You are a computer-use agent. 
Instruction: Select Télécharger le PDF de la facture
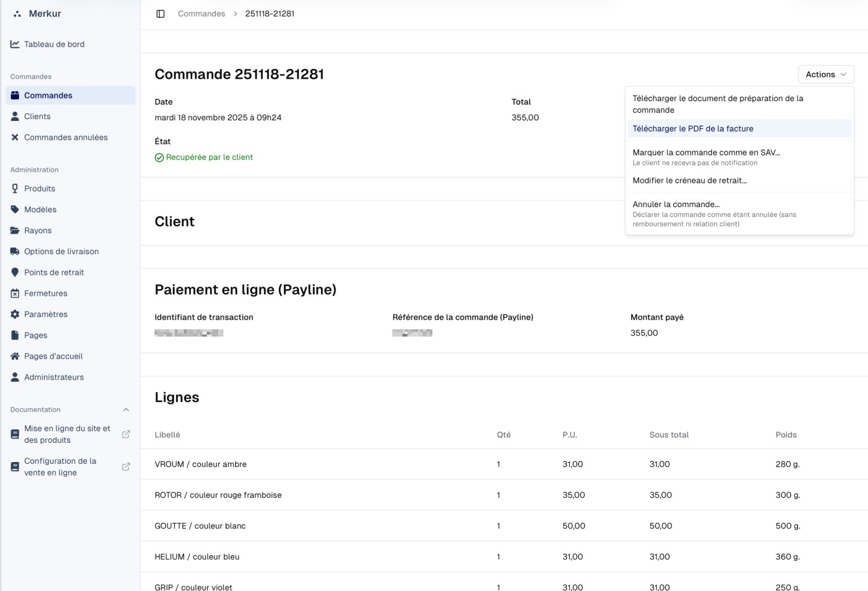693,128
